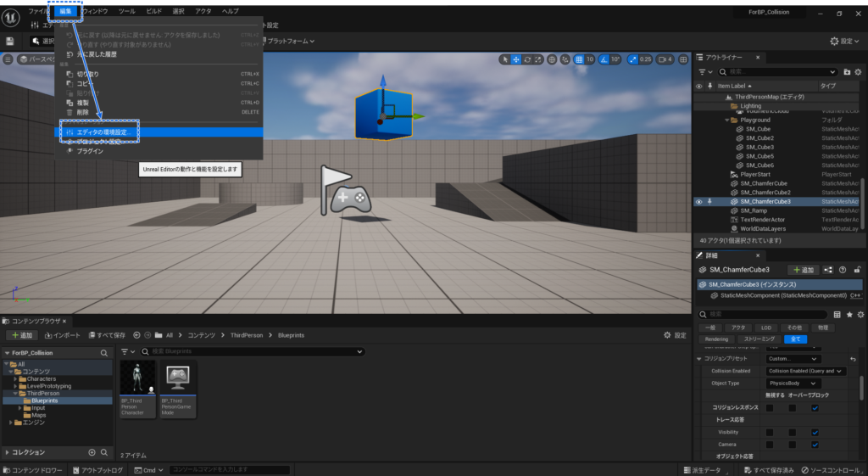Create new folder in Outliner
Screen dimensions: 868x476
pos(847,72)
